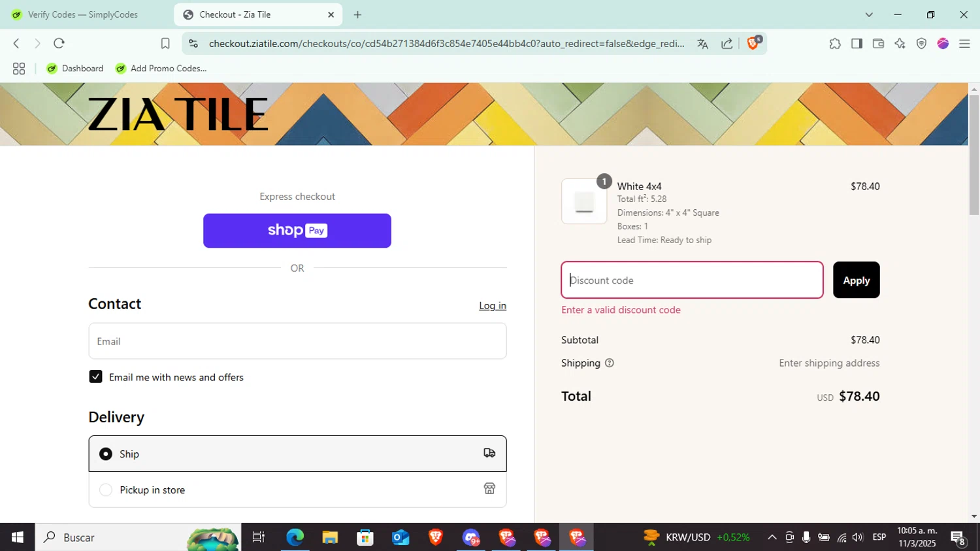Screen dimensions: 980x551
Task: Click the volume speaker tray icon
Action: pyautogui.click(x=858, y=537)
